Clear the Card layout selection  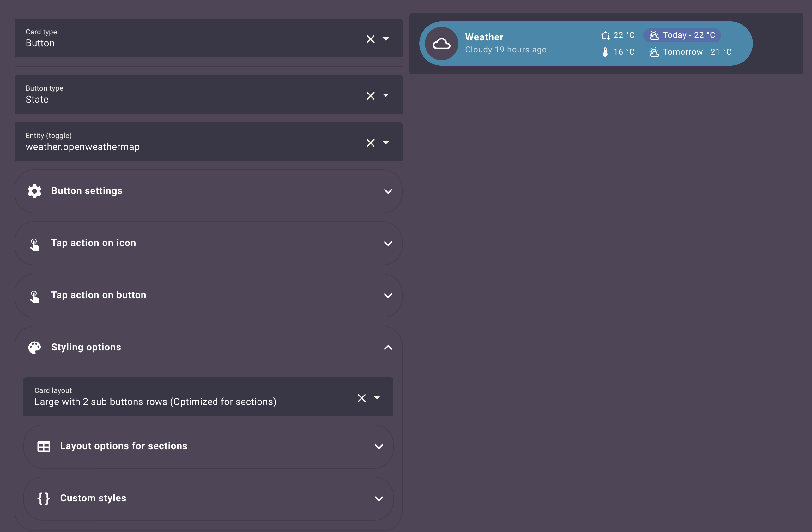(362, 398)
